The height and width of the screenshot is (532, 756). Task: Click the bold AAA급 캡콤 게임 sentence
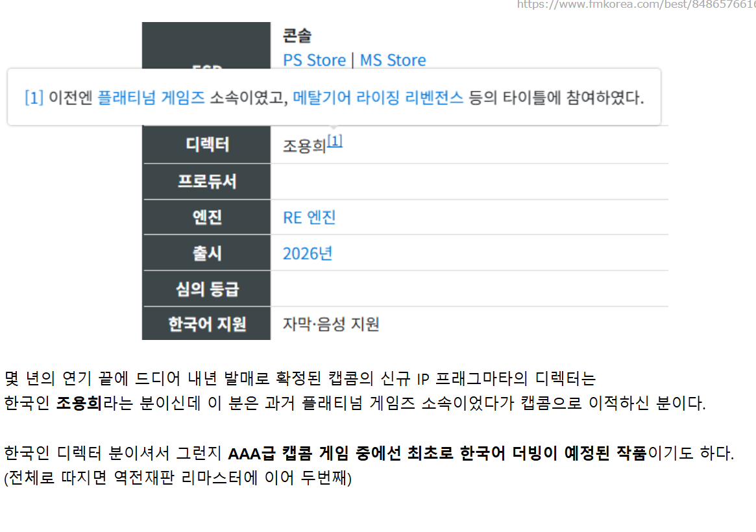click(x=437, y=453)
